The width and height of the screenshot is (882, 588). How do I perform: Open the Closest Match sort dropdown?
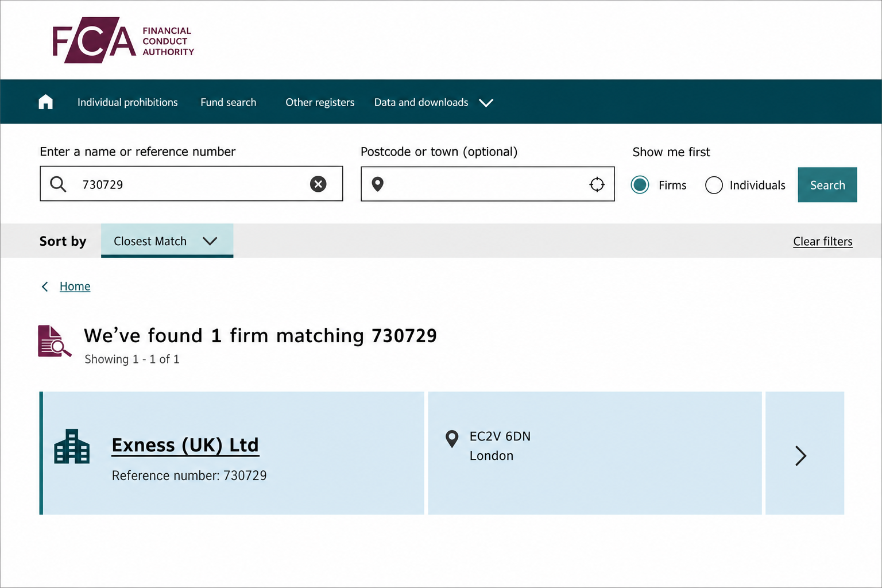pos(167,241)
